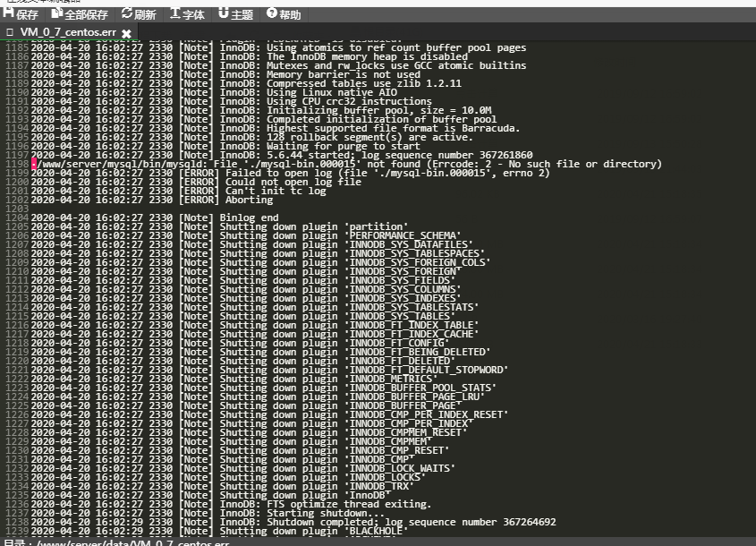The width and height of the screenshot is (756, 546).
Task: Click the 'Memory barrier is not used' line
Action: [x=225, y=75]
